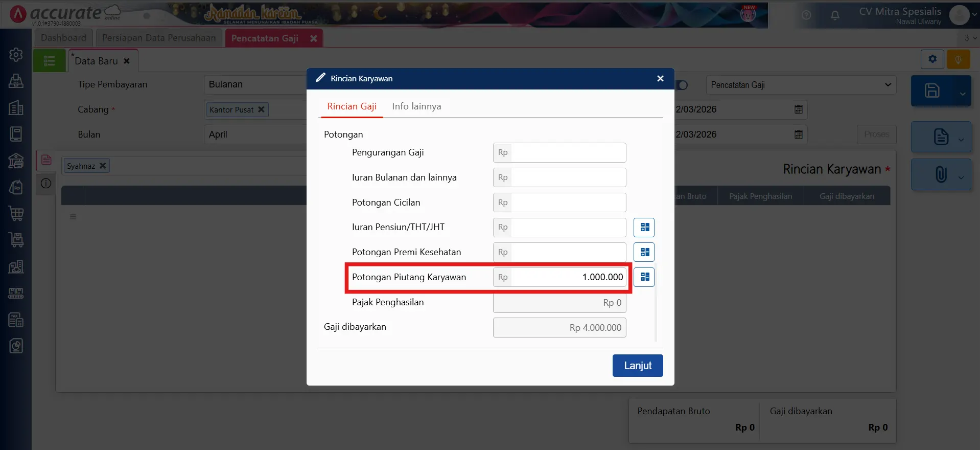The image size is (980, 450).
Task: Expand the attachment button dropdown arrow
Action: point(961,177)
